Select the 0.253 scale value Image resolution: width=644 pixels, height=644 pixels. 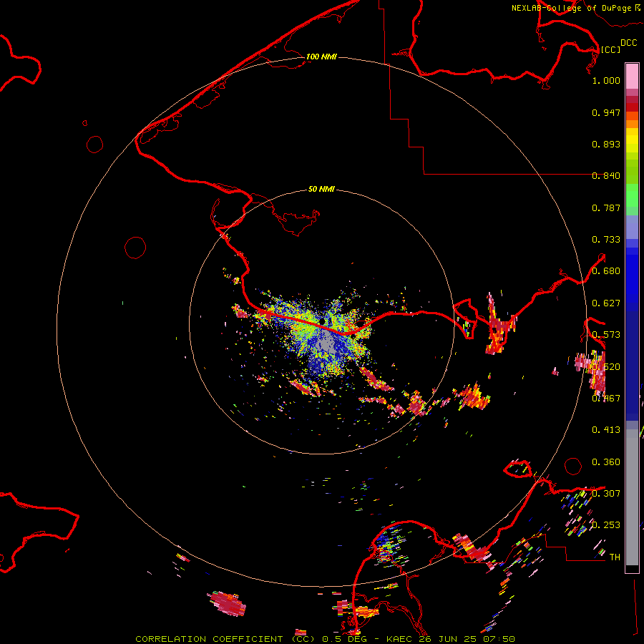tap(606, 525)
